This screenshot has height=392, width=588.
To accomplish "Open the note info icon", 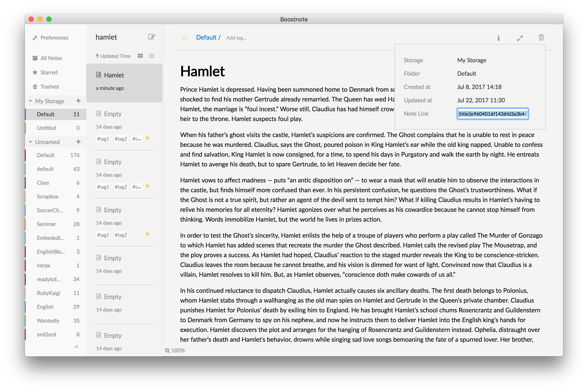I will tap(498, 38).
